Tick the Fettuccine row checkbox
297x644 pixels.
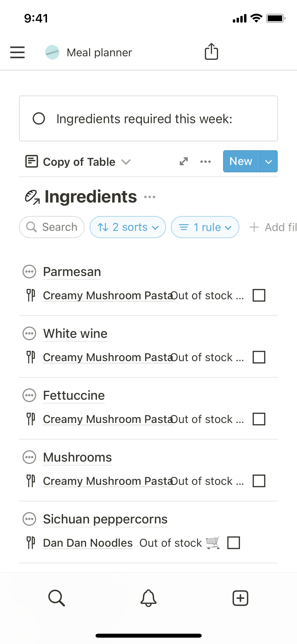259,419
